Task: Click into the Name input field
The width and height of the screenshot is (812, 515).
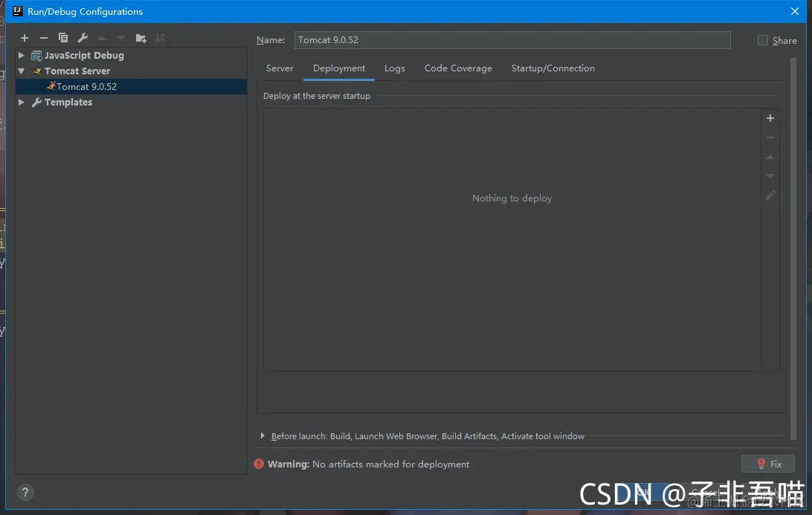Action: [512, 40]
